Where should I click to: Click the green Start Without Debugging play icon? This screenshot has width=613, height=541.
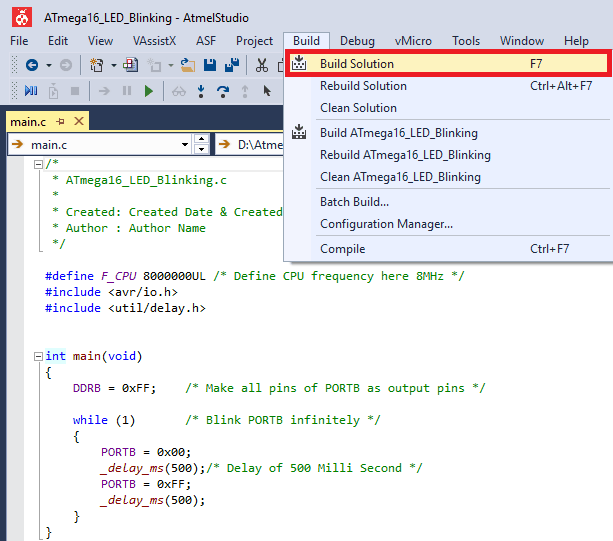click(x=149, y=91)
